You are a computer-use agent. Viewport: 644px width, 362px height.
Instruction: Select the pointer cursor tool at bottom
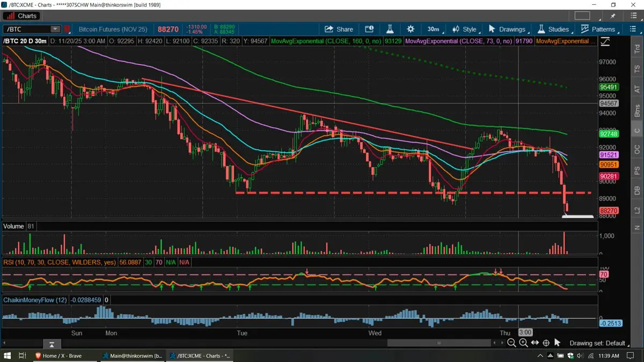pyautogui.click(x=557, y=343)
